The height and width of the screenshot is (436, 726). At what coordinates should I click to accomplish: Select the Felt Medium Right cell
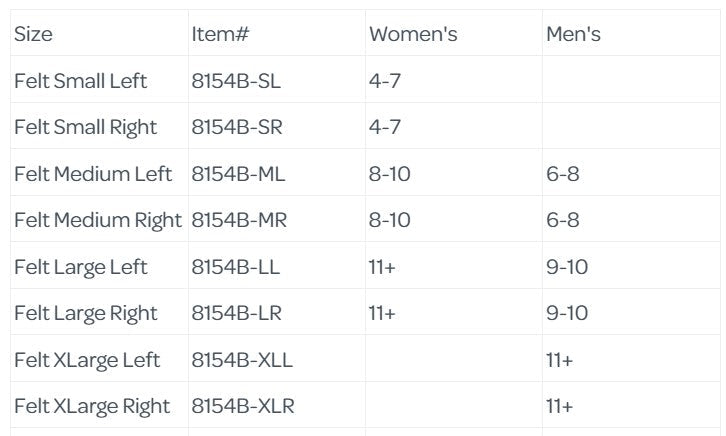coord(98,220)
